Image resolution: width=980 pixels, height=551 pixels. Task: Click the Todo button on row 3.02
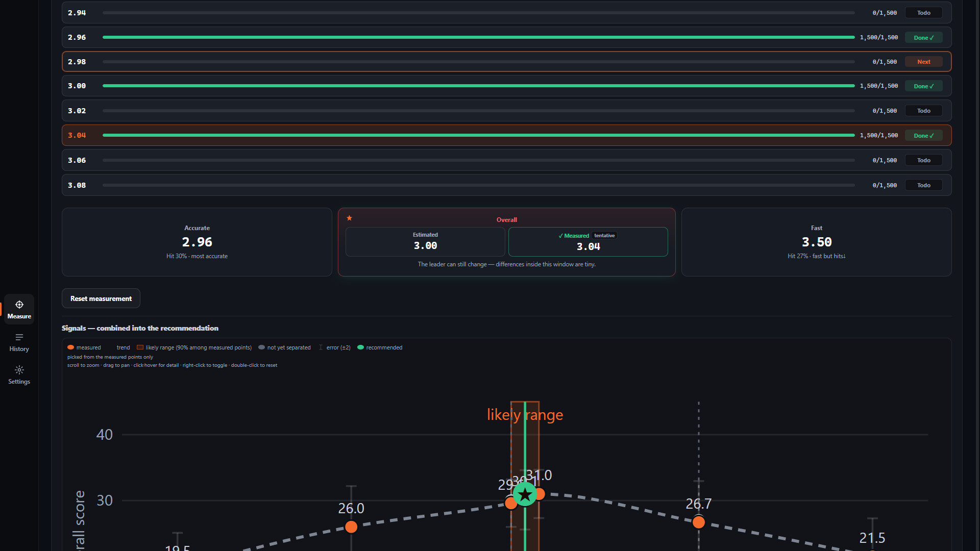924,111
